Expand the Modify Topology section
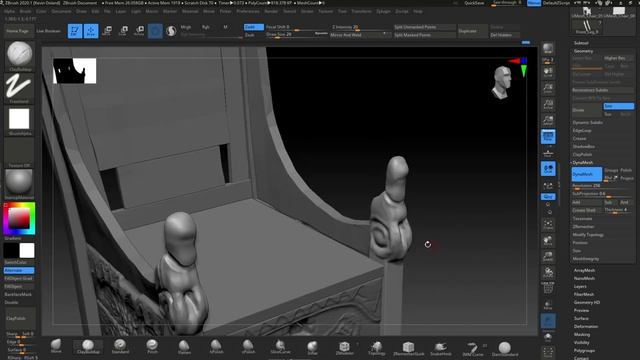 [588, 235]
